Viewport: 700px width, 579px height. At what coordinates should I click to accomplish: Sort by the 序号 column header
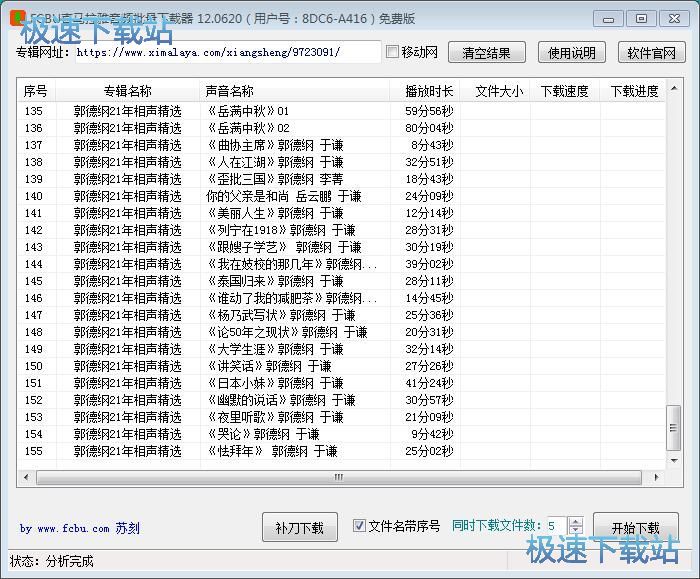tap(36, 92)
